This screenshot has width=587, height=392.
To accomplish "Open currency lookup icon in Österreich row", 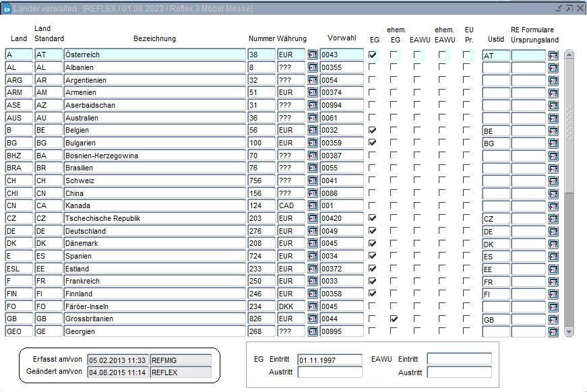I will click(x=313, y=55).
